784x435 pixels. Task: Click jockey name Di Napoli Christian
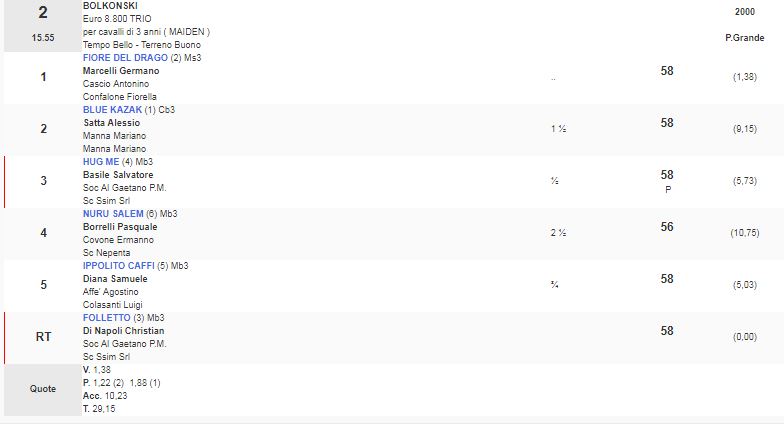tap(123, 331)
